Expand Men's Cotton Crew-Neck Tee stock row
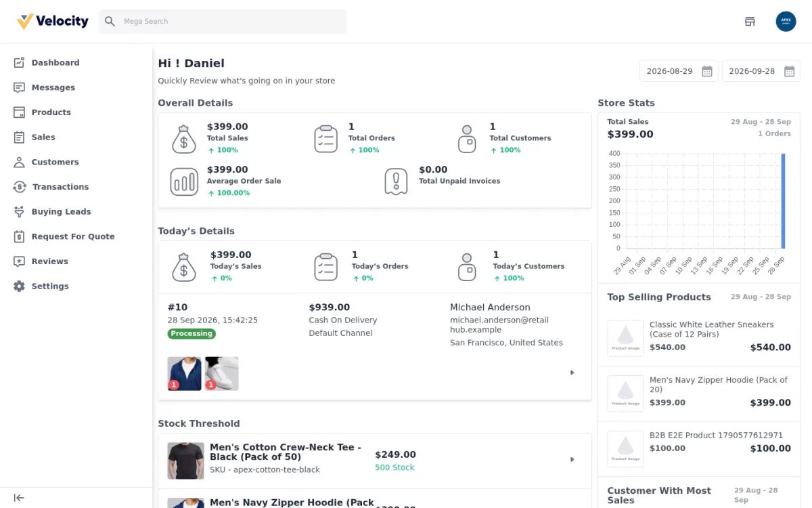This screenshot has width=812, height=508. (x=572, y=459)
